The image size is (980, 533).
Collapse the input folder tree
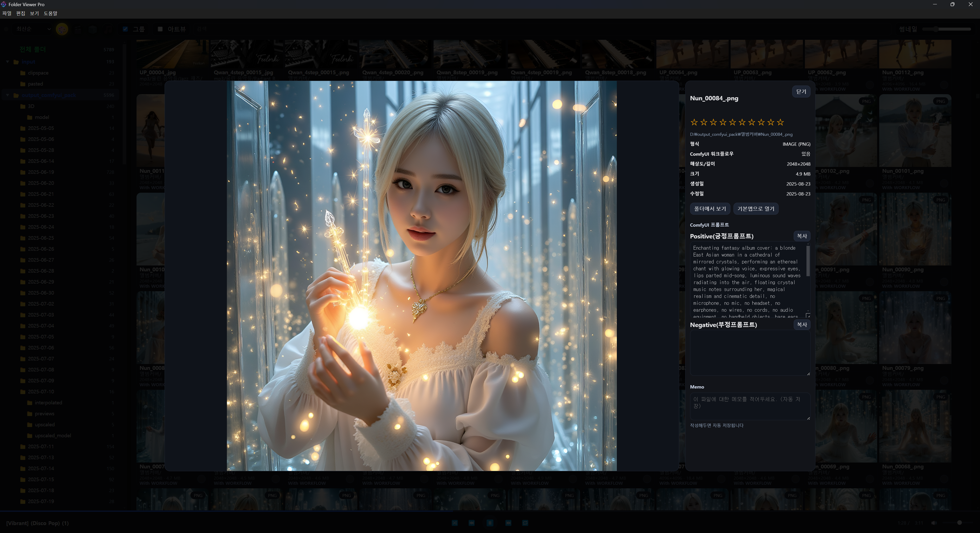(x=8, y=62)
